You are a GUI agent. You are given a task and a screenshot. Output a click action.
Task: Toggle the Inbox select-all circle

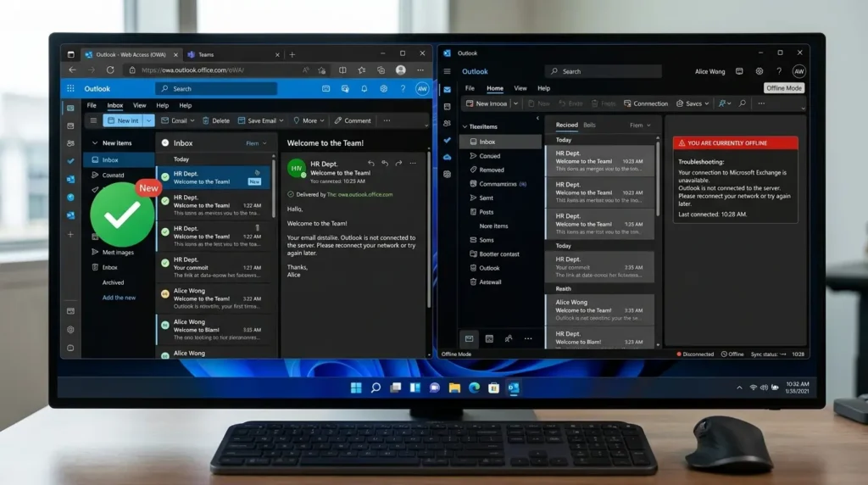(165, 142)
